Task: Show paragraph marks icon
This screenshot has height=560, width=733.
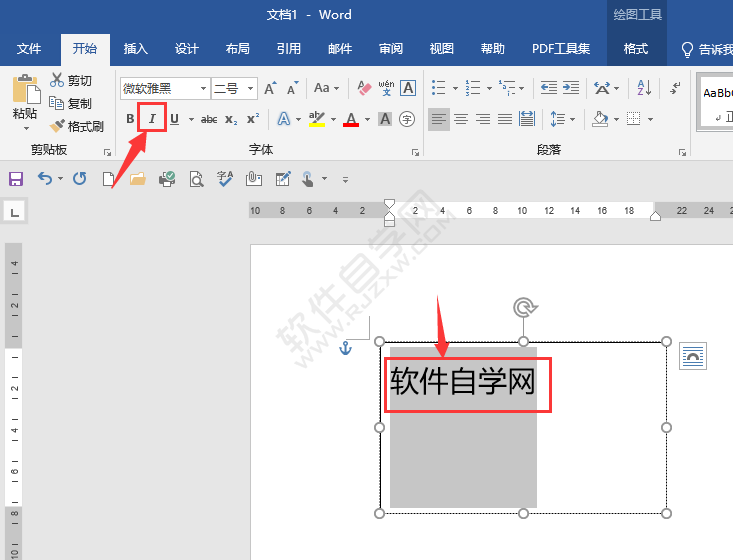Action: click(675, 88)
